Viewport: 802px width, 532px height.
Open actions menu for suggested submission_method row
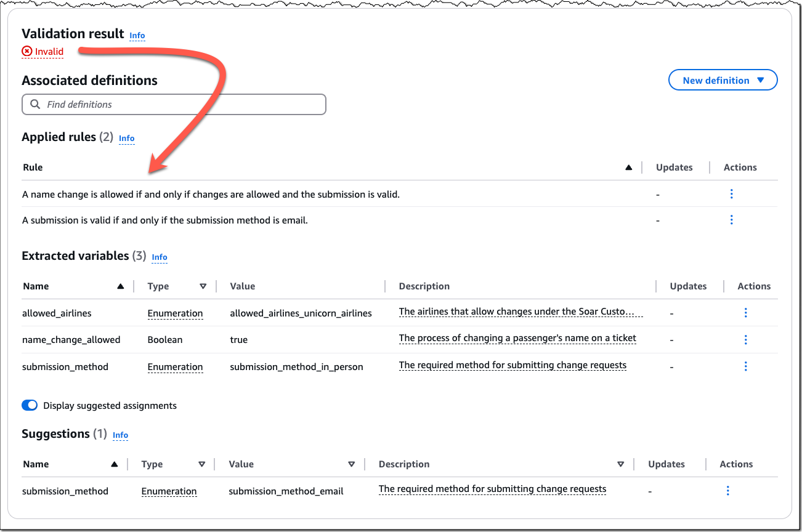(x=727, y=491)
